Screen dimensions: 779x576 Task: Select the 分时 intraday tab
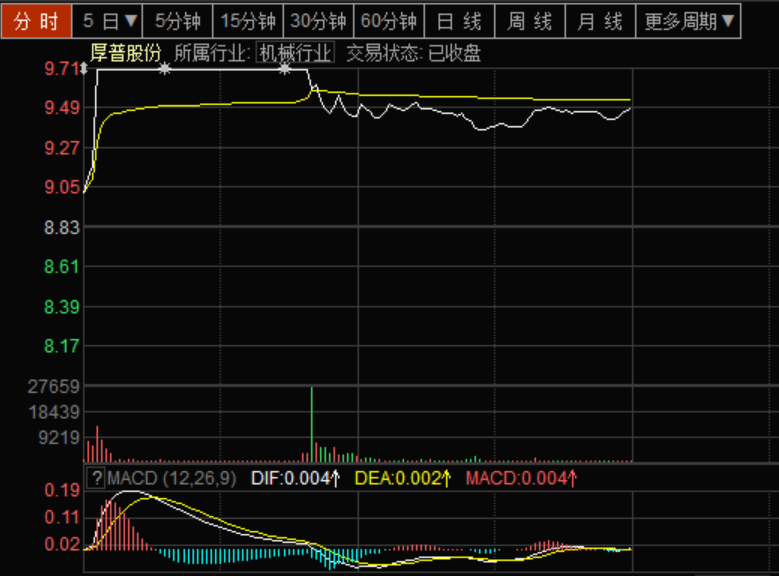(x=36, y=21)
